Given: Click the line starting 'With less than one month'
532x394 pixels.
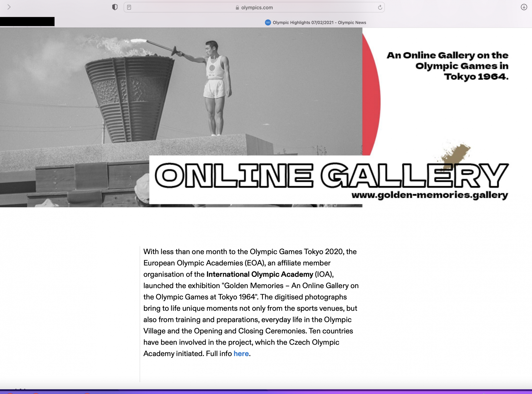Looking at the screenshot, I should click(x=250, y=251).
